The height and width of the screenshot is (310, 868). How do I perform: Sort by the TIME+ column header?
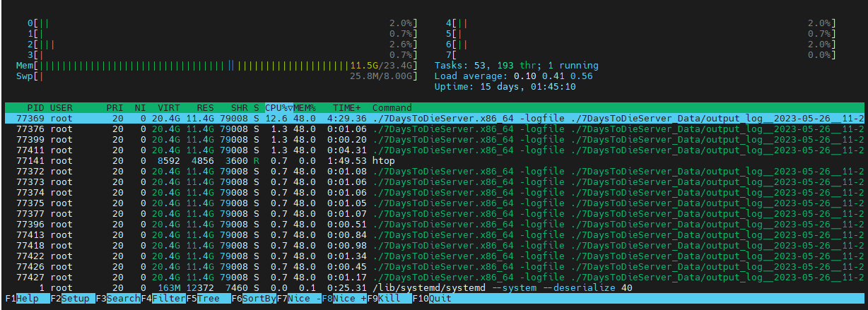[347, 107]
